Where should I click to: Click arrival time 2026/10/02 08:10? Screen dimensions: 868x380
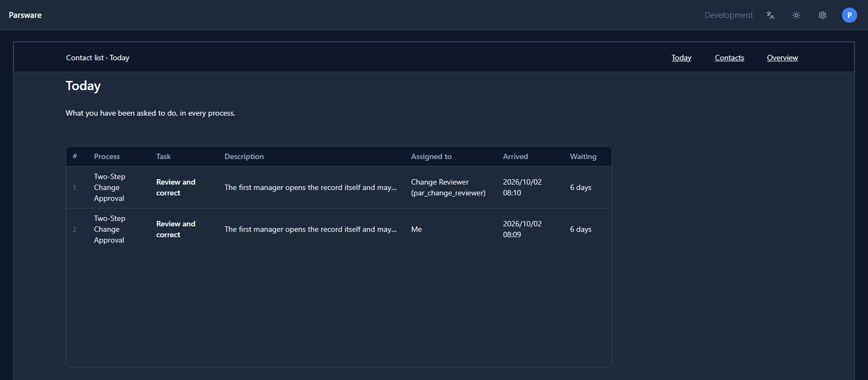[x=522, y=187]
